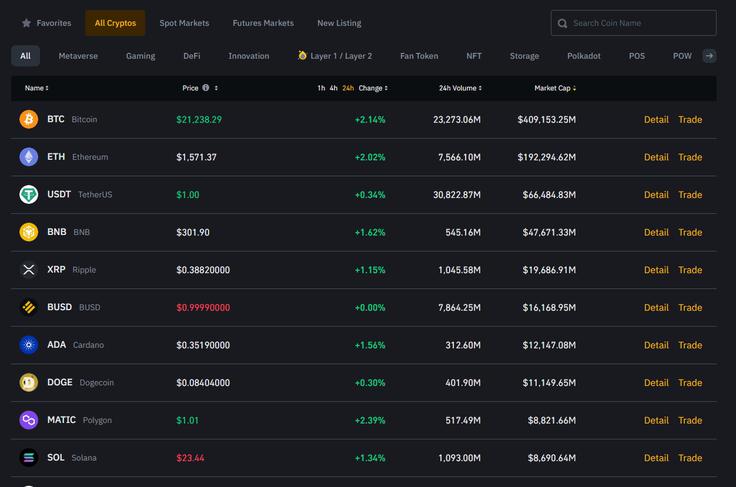736x487 pixels.
Task: Click Trade for SOL Solana
Action: [690, 458]
